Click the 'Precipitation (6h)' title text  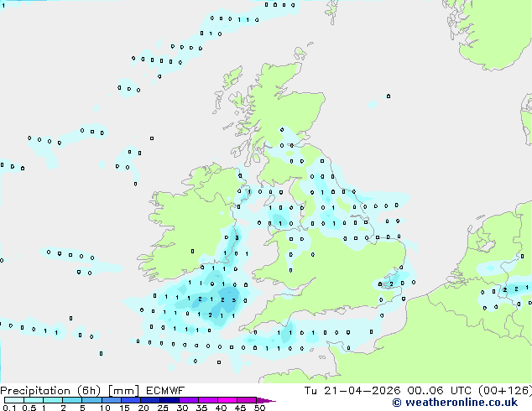[x=50, y=391]
